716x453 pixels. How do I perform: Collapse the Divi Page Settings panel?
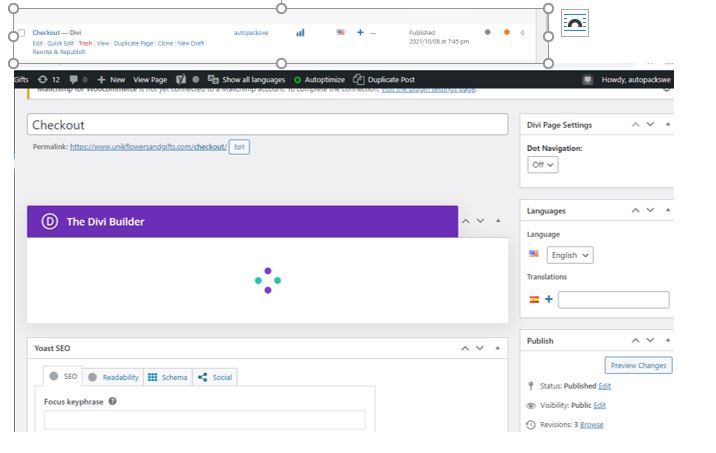pyautogui.click(x=668, y=124)
